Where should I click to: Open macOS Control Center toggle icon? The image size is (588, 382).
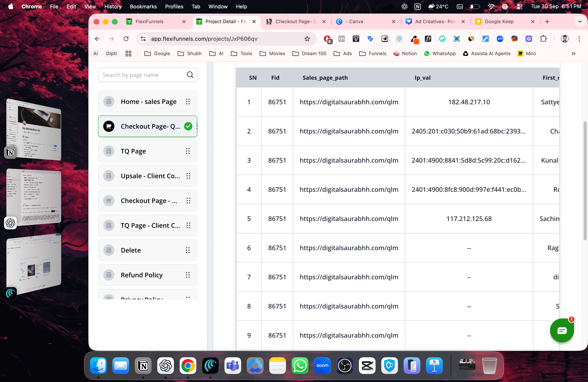tap(520, 6)
